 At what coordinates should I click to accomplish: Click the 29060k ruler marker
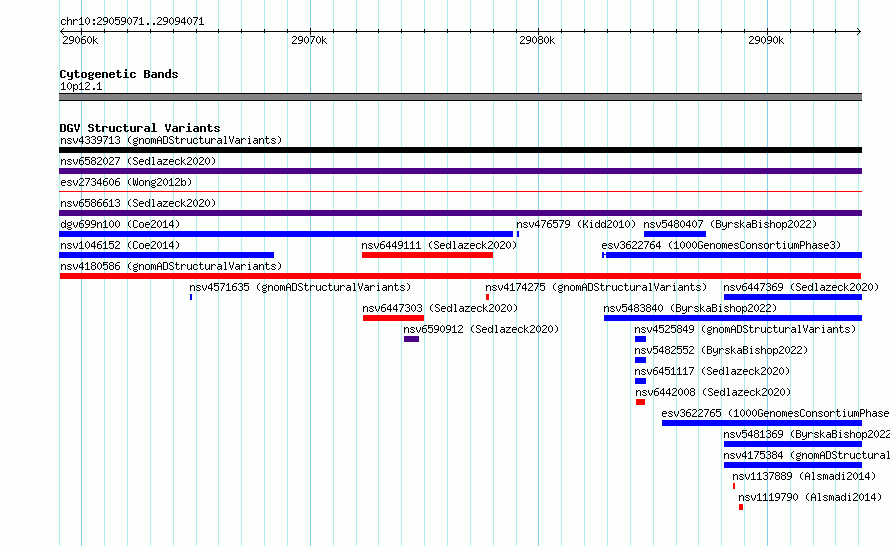point(80,40)
